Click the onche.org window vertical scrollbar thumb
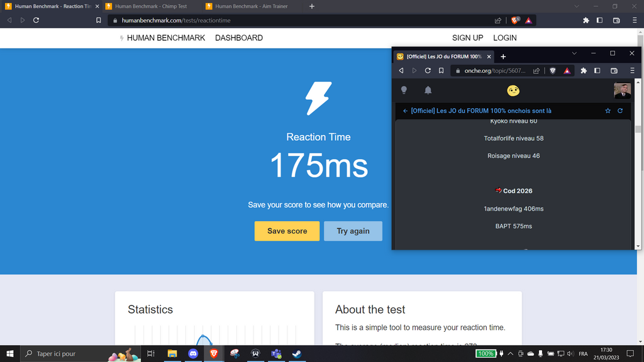 point(638,129)
